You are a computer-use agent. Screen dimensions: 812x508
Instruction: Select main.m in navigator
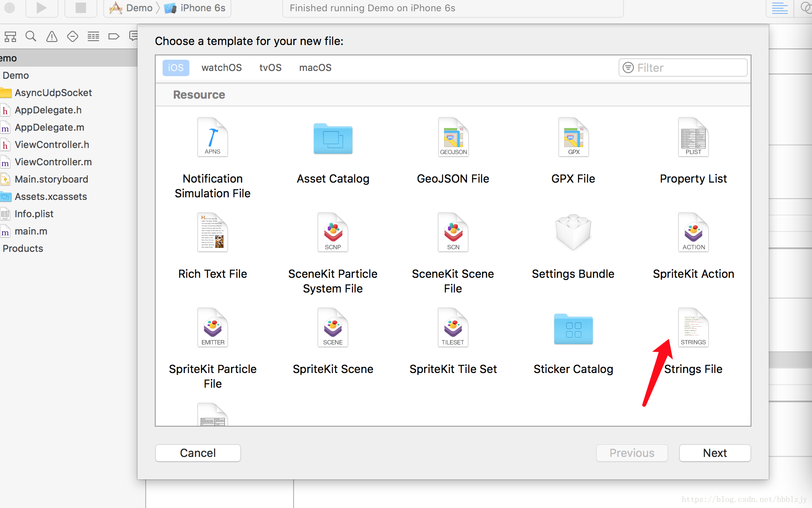coord(31,231)
